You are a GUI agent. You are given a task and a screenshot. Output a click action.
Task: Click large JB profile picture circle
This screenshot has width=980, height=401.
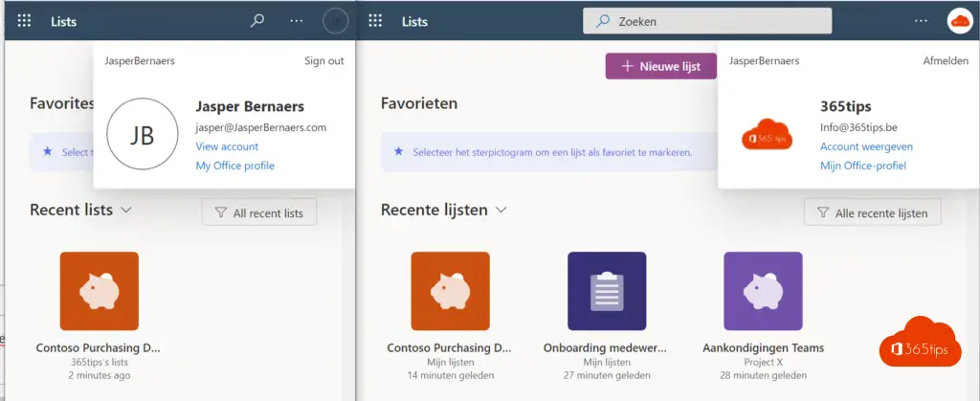[x=143, y=134]
